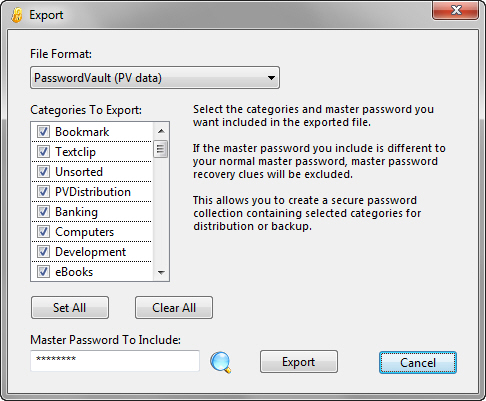The image size is (486, 401).
Task: Click the dropdown arrow beside PasswordVault (PV data)
Action: (x=271, y=78)
